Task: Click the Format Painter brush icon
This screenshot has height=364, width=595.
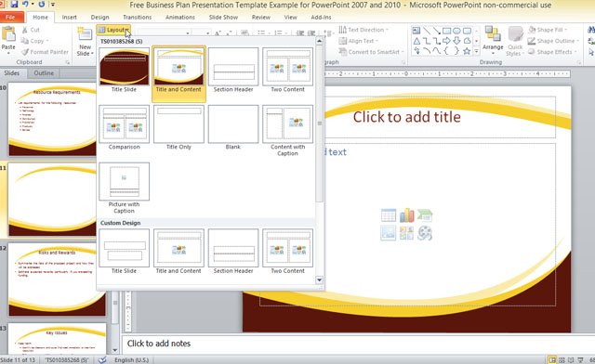Action: [25, 52]
